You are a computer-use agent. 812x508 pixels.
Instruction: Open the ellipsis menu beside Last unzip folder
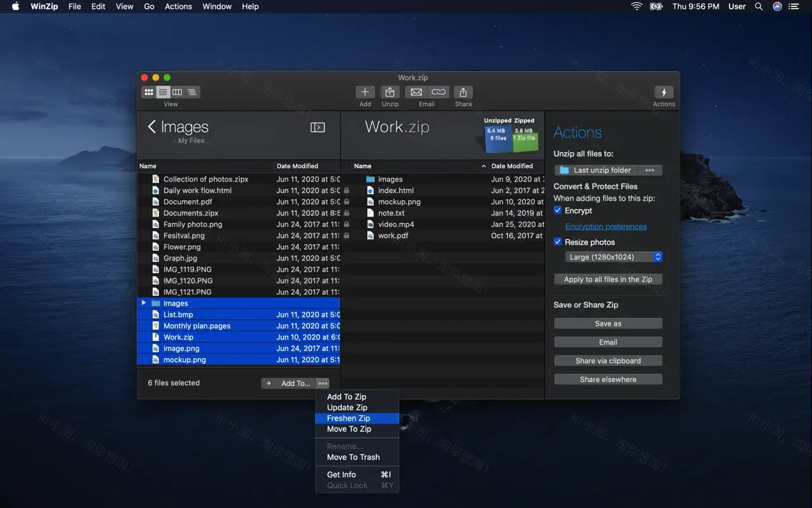click(x=650, y=170)
